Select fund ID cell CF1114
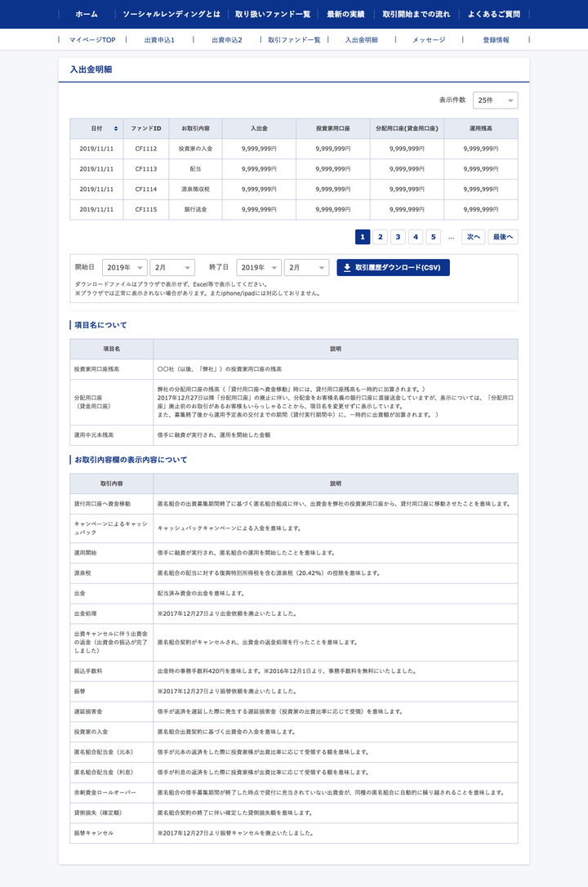 [146, 189]
